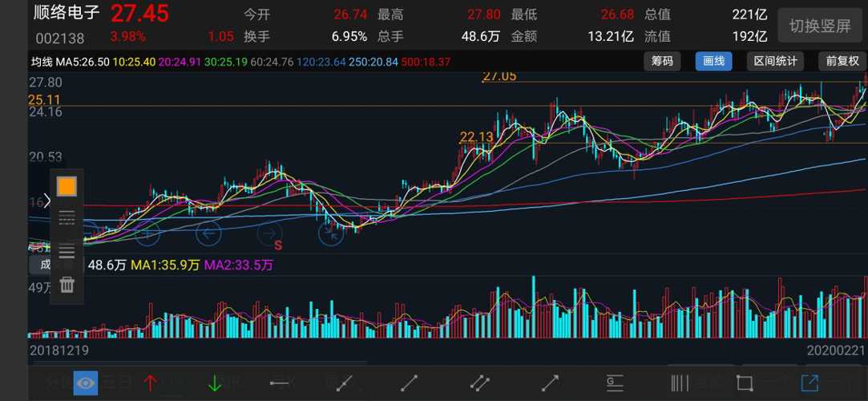
Task: Open 区间统计 interval statistics
Action: [774, 61]
